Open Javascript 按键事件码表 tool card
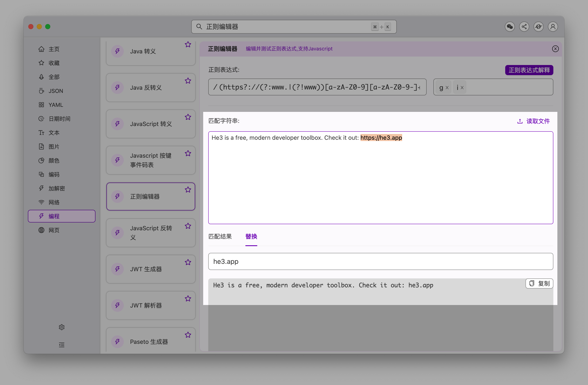 tap(151, 160)
